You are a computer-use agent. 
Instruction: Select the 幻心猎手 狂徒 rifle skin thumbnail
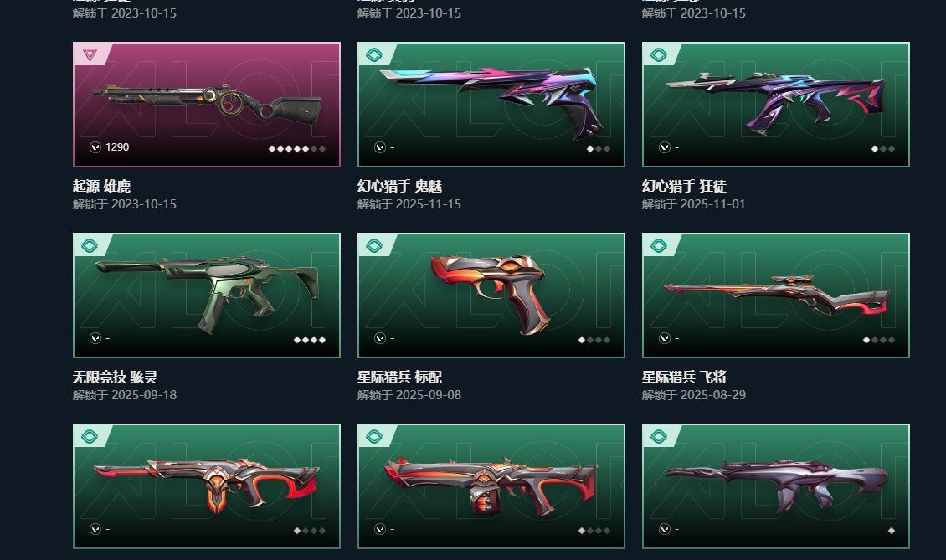click(x=776, y=105)
